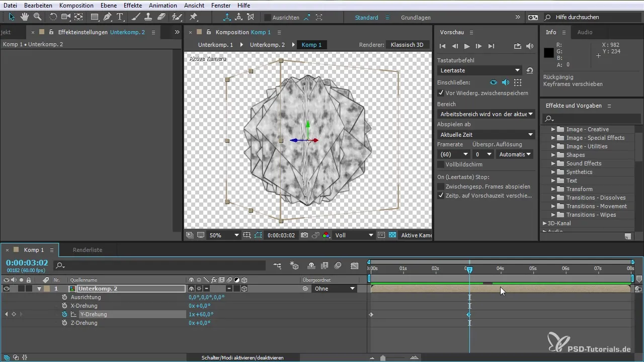This screenshot has height=362, width=644.
Task: Expand the 3D-Kanal effects category
Action: 545,223
